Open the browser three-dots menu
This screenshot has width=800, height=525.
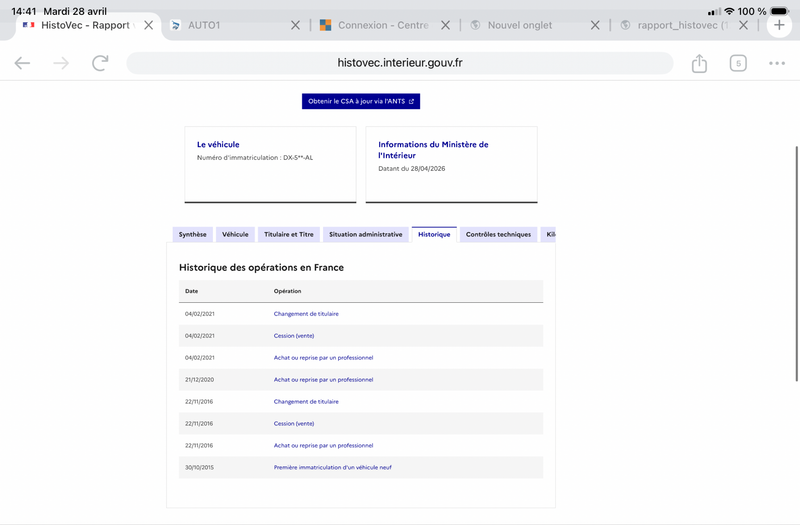(777, 63)
